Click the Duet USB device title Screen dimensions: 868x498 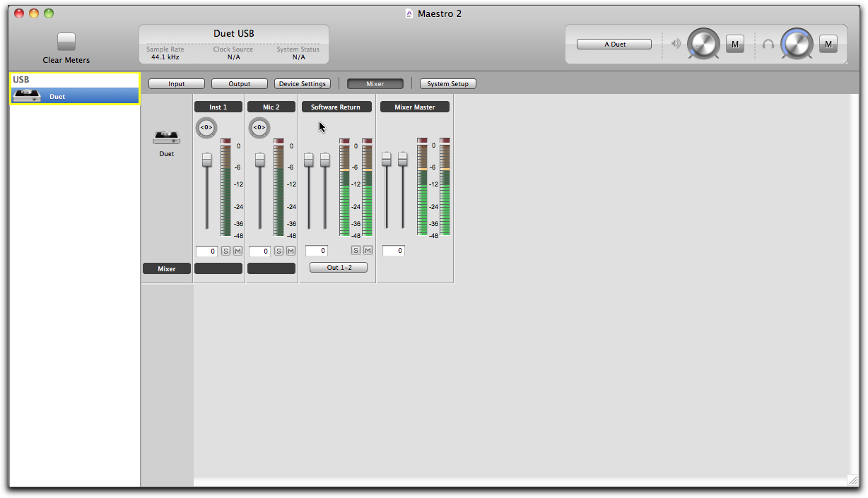(x=234, y=34)
